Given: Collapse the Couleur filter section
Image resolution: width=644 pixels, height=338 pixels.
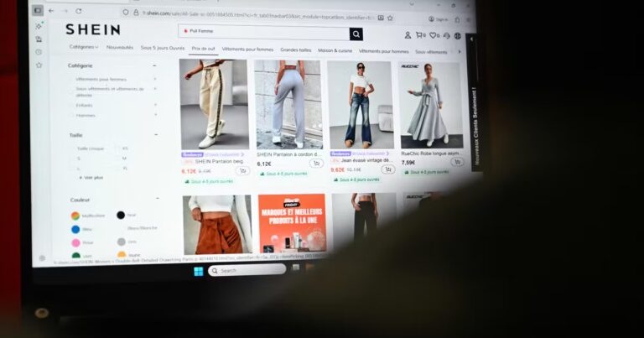Looking at the screenshot, I should click(x=158, y=199).
